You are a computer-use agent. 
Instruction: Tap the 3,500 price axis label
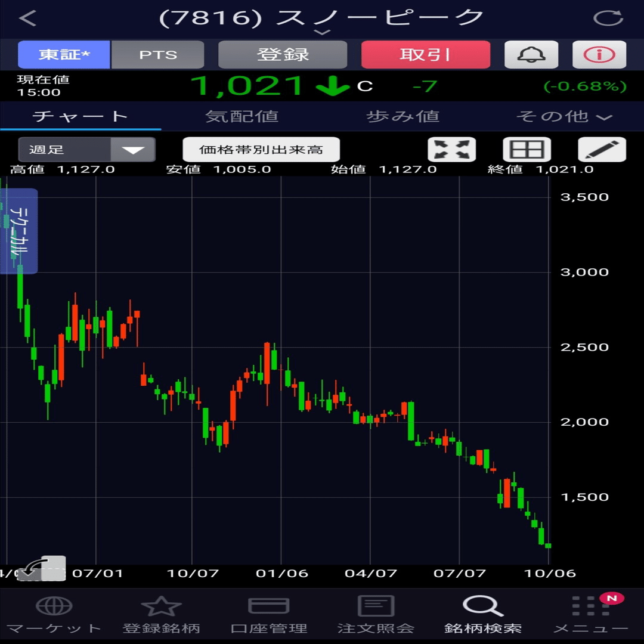click(584, 197)
